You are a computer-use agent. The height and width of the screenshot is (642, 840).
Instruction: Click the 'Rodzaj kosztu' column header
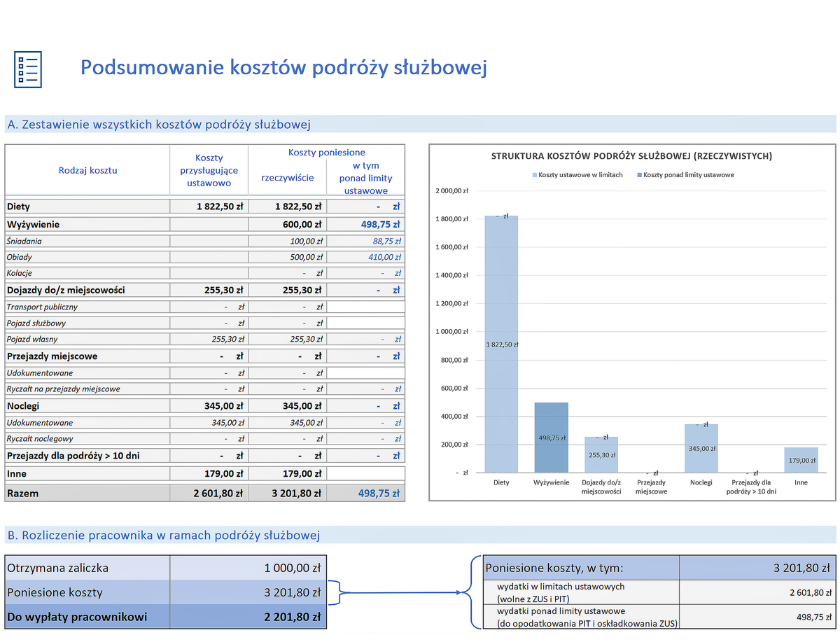88,170
